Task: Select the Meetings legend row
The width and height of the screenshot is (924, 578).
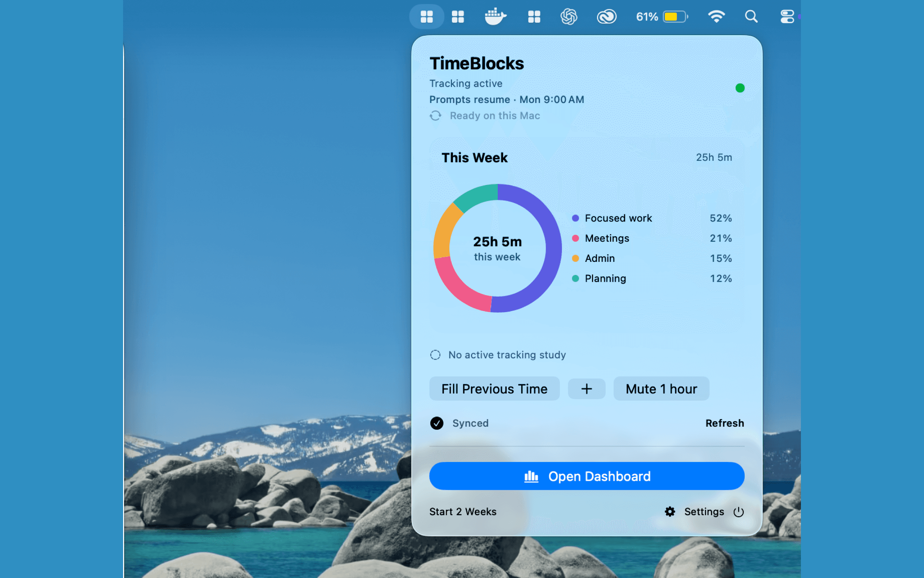Action: click(x=651, y=238)
